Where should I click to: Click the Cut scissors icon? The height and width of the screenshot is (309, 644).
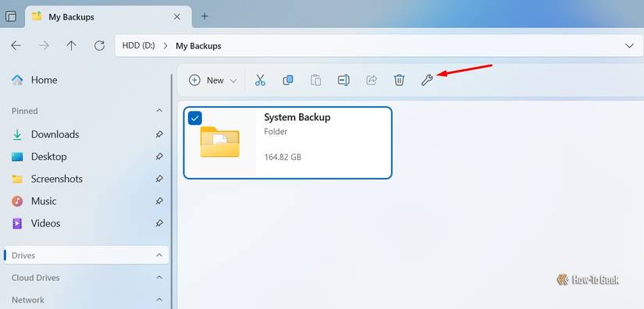[260, 80]
